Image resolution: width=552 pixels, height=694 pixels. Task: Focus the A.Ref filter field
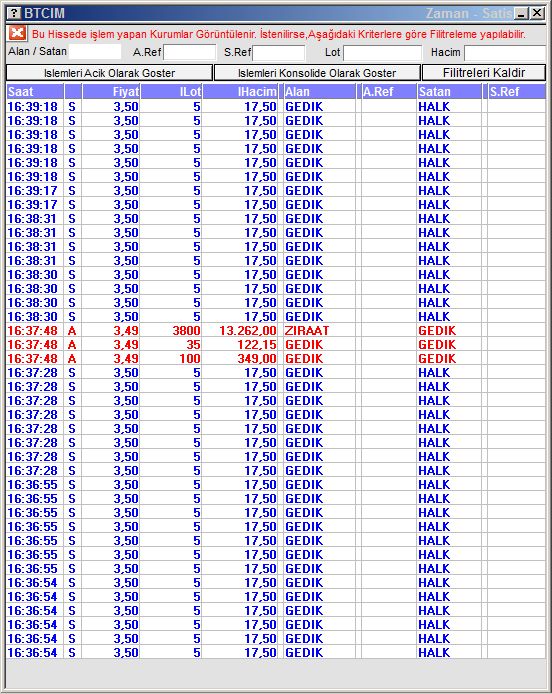pyautogui.click(x=189, y=52)
